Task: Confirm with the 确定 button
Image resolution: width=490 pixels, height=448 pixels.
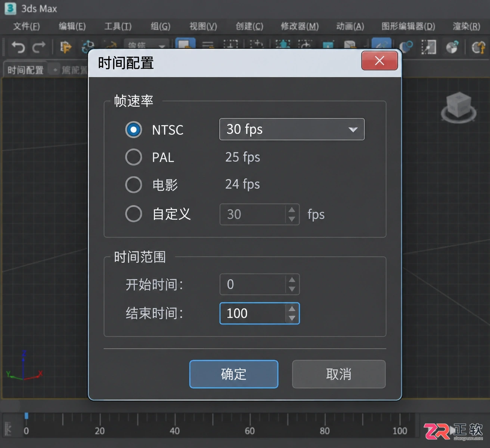Action: [234, 374]
